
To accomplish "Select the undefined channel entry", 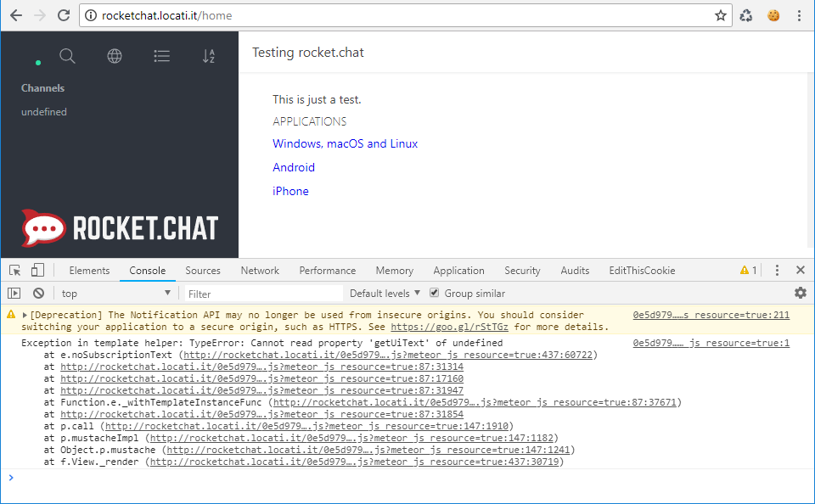I will click(x=44, y=112).
